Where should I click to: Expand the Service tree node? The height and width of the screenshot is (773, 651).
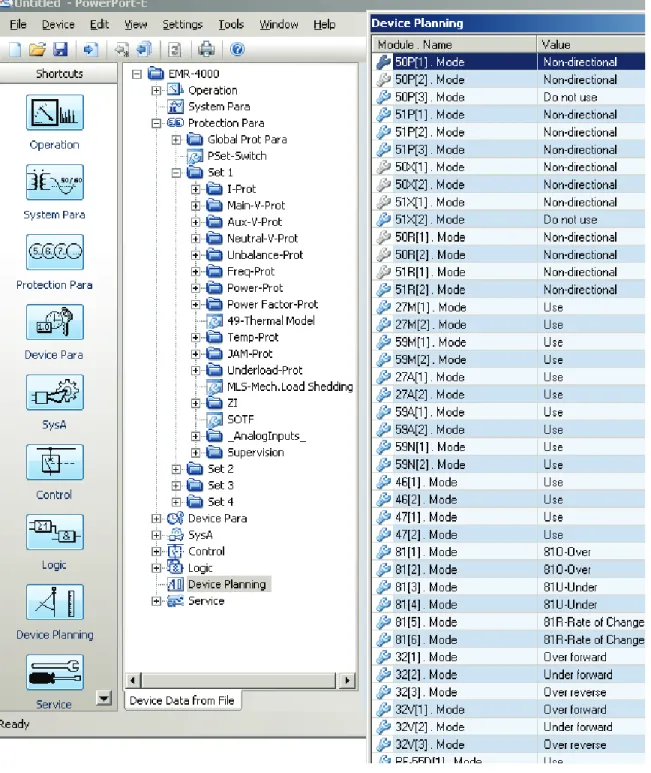(156, 601)
